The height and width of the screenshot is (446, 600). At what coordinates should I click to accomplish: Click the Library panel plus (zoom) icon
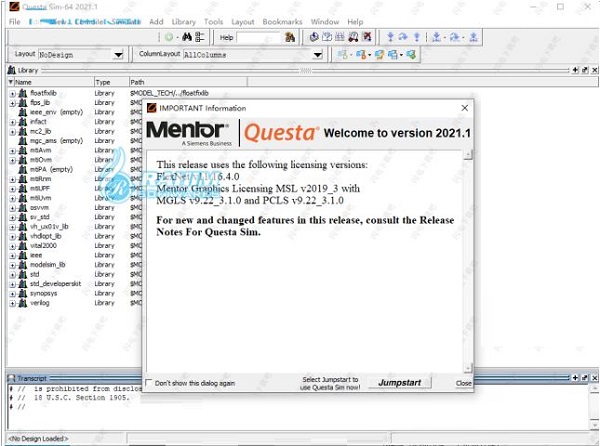pyautogui.click(x=575, y=70)
